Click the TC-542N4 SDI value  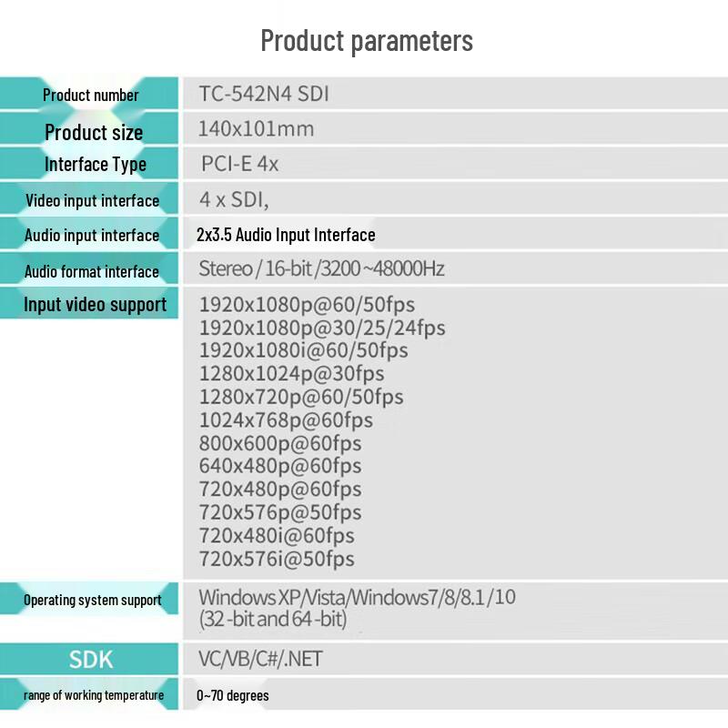(x=264, y=94)
